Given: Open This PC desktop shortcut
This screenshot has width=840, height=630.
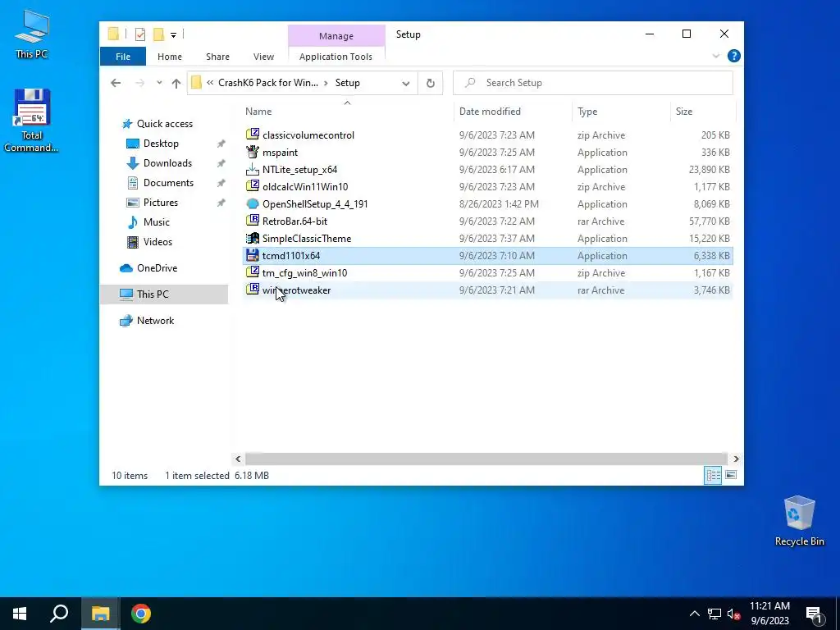Looking at the screenshot, I should coord(32,34).
